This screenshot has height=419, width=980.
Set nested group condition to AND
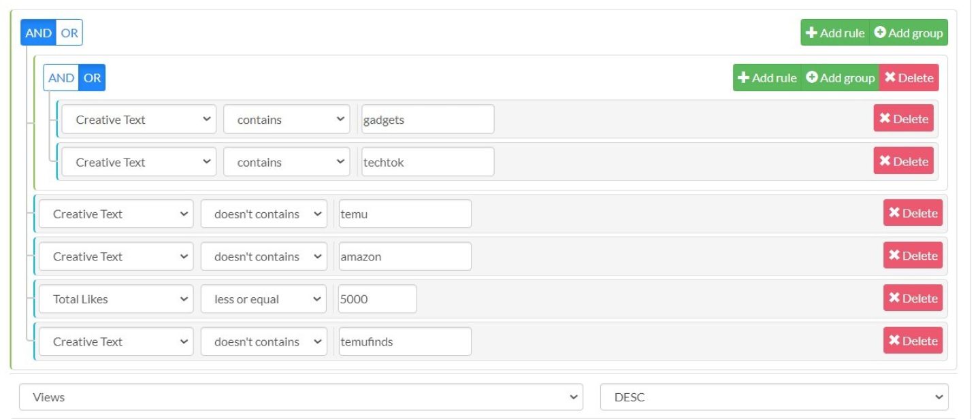point(61,78)
